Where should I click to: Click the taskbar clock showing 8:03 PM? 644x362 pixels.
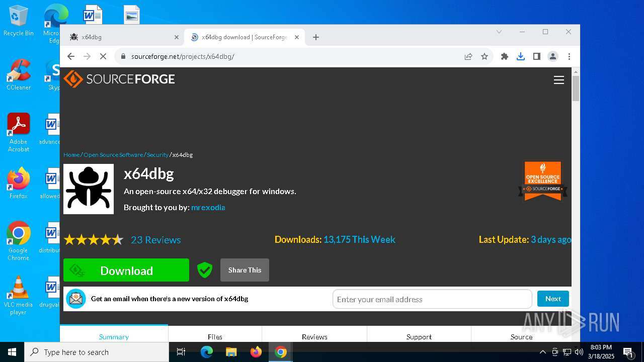(602, 352)
